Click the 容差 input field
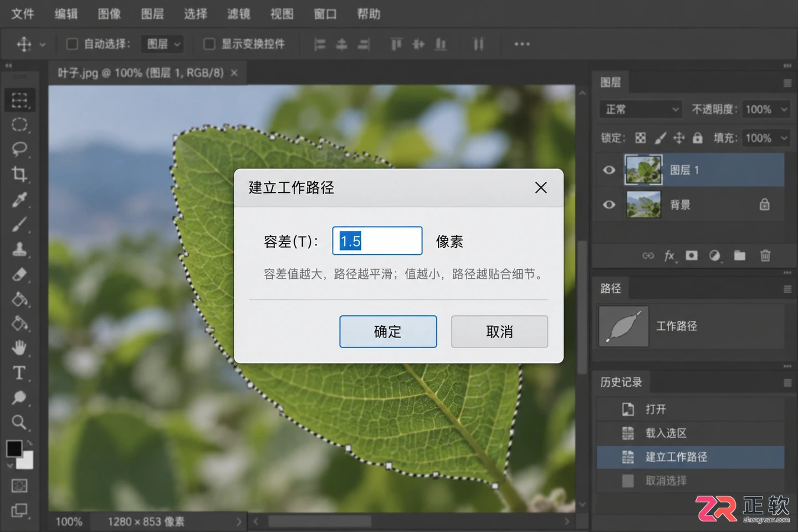The image size is (798, 532). (x=377, y=241)
